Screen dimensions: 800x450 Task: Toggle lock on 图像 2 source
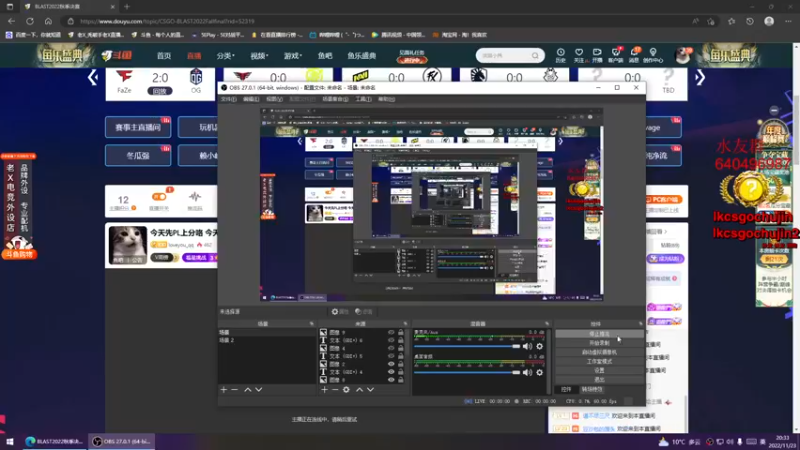click(x=401, y=364)
